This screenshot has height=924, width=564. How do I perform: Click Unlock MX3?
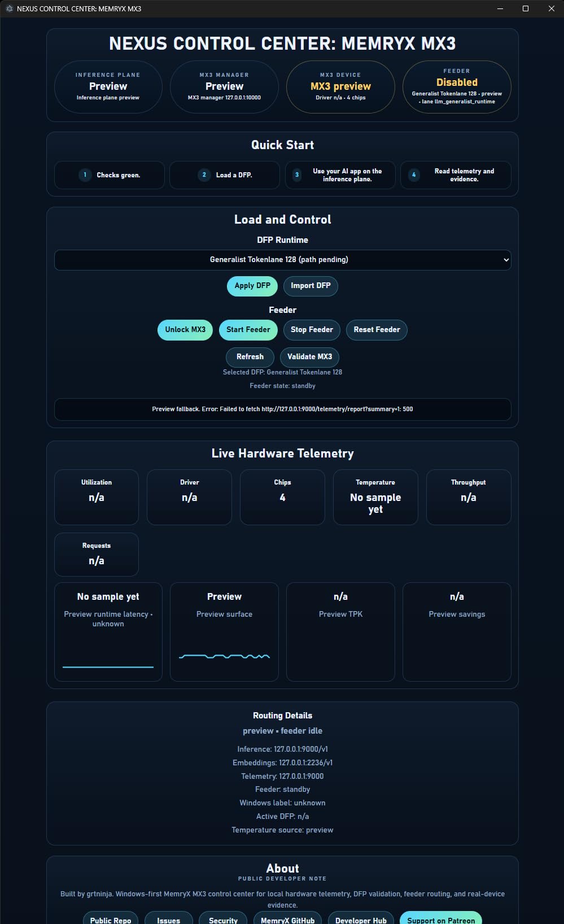click(x=185, y=330)
